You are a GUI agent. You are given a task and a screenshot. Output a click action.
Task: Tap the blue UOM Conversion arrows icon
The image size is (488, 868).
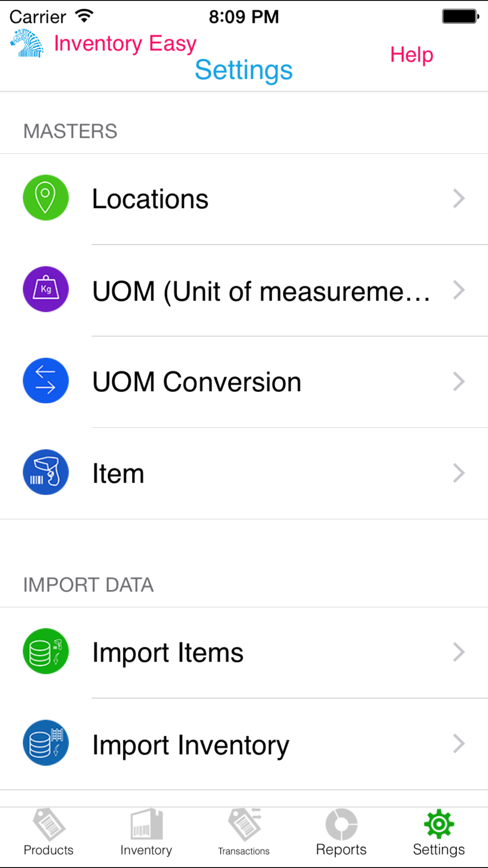coord(45,380)
